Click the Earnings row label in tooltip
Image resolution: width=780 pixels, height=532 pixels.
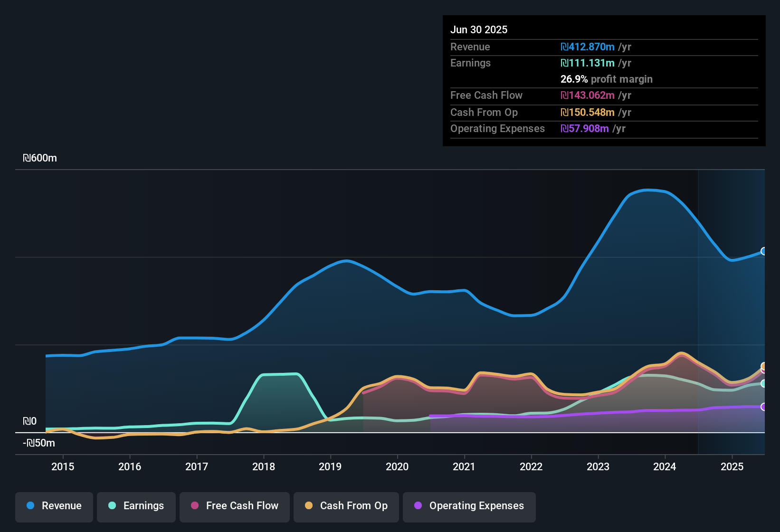pyautogui.click(x=470, y=63)
